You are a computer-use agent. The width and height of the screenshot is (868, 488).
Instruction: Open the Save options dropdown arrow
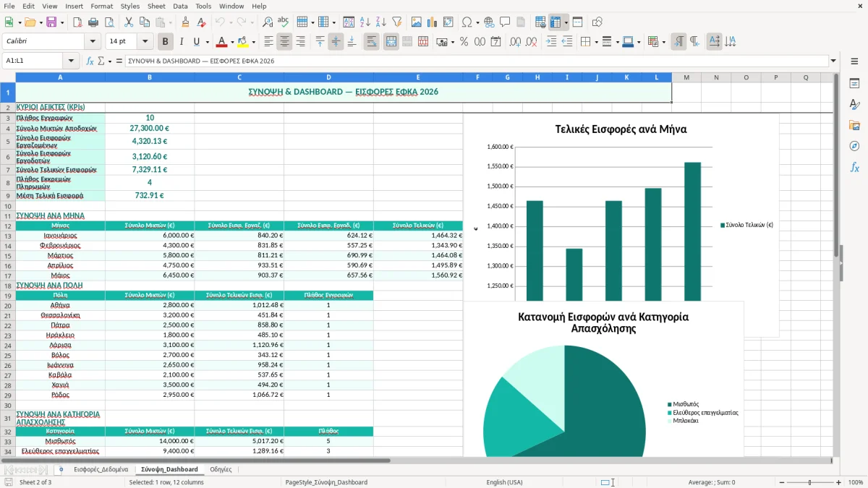point(61,22)
